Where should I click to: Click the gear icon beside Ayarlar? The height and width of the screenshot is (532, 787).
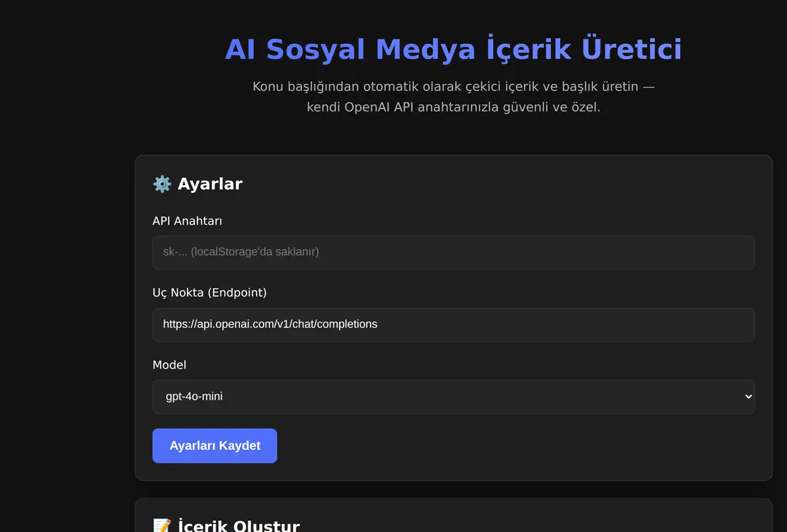click(162, 184)
